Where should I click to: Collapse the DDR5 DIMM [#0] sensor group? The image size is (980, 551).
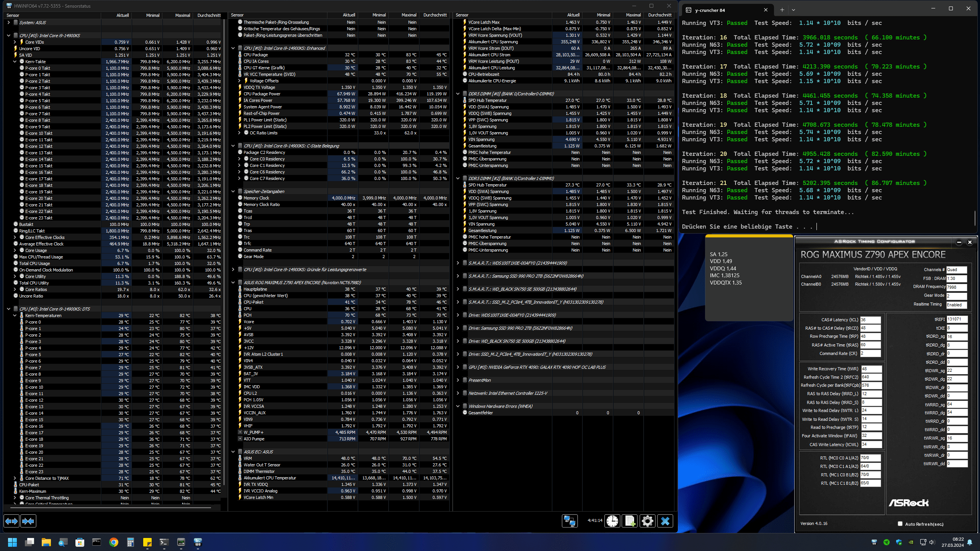click(x=458, y=94)
